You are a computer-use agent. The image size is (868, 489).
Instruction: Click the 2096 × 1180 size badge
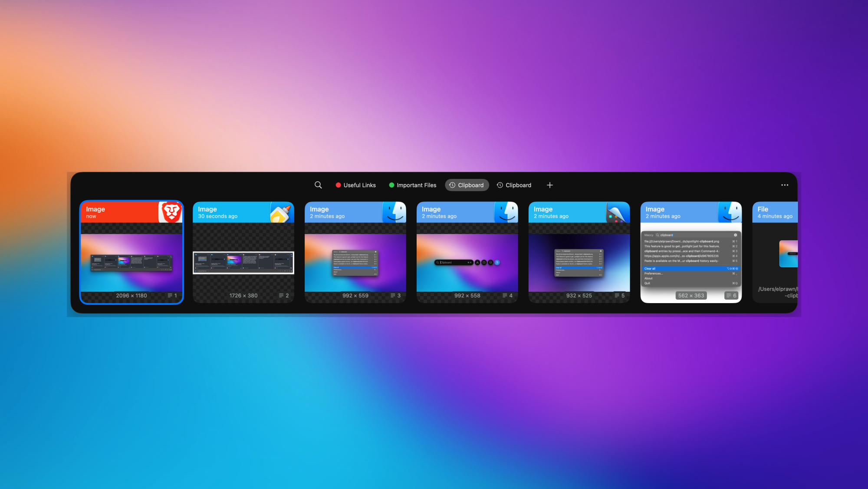pos(132,295)
